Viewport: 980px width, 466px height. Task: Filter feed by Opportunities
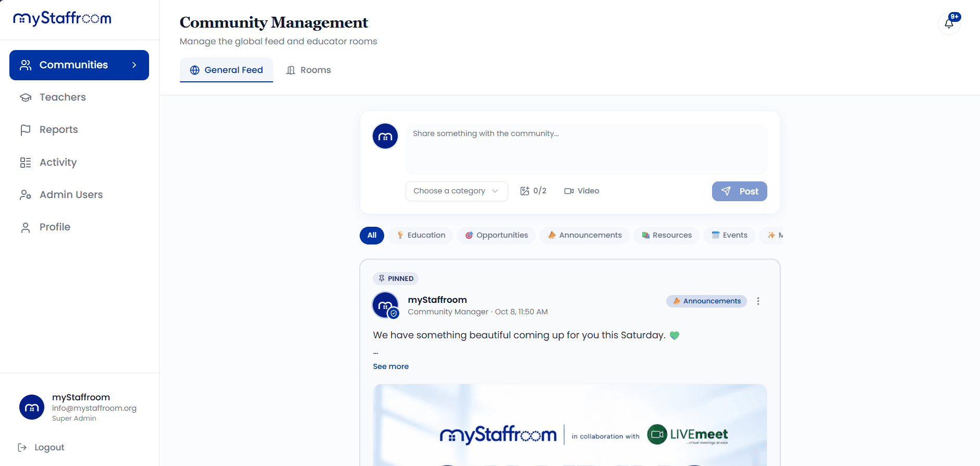click(x=496, y=235)
